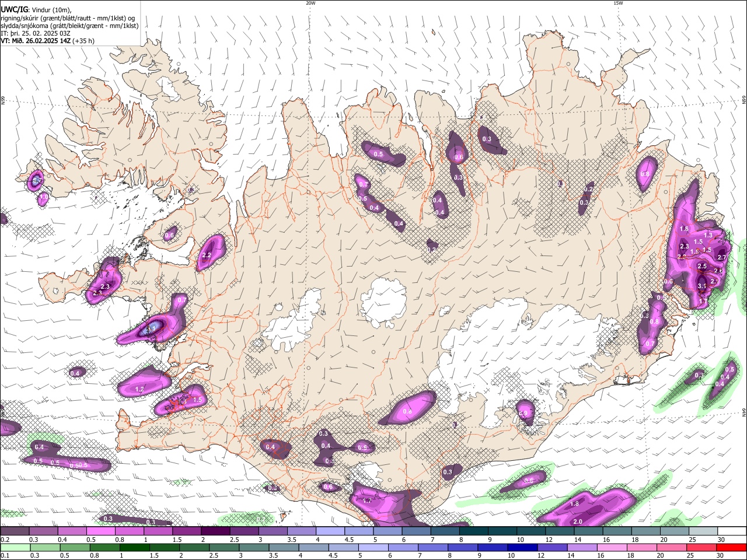Screen dimensions: 747x560
Task: Click the '3.1' precipitation value in the east
Action: (x=702, y=286)
